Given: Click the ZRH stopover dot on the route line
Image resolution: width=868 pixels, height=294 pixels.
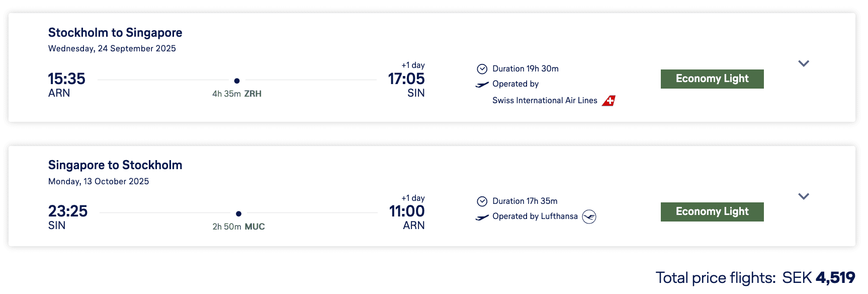Looking at the screenshot, I should coord(237,81).
